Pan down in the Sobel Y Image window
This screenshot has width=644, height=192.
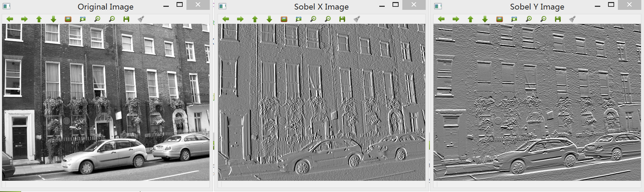[x=485, y=19]
